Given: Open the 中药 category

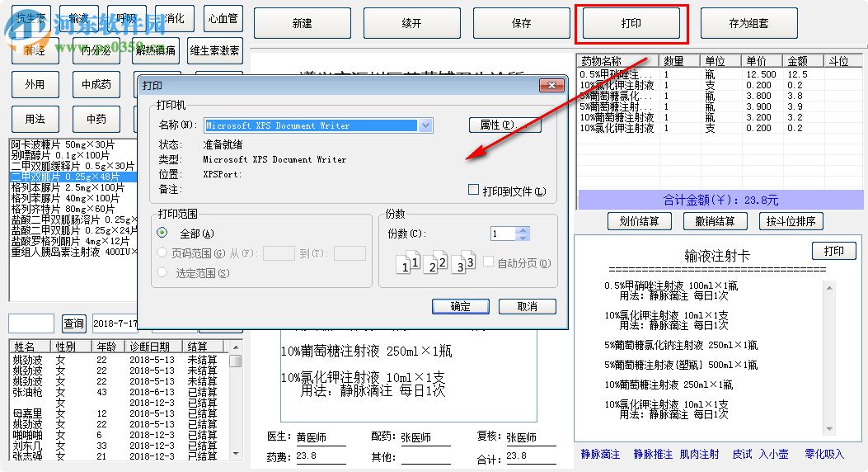Looking at the screenshot, I should 96,119.
